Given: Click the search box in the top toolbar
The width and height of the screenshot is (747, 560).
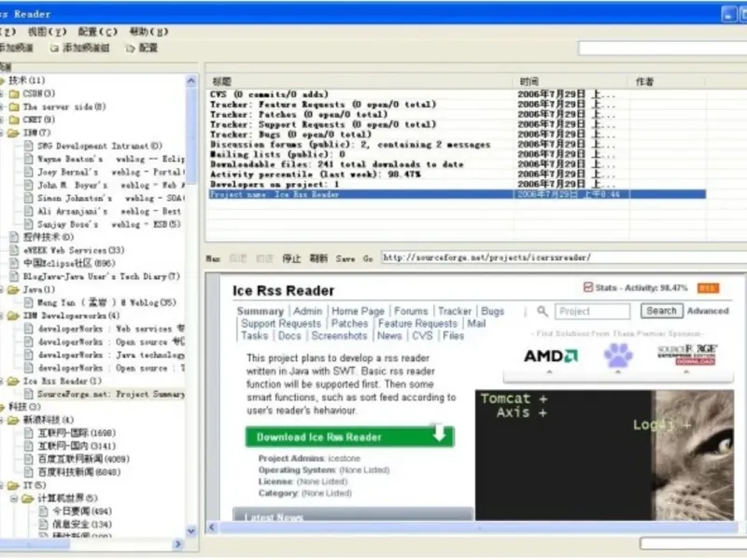Looking at the screenshot, I should (663, 49).
